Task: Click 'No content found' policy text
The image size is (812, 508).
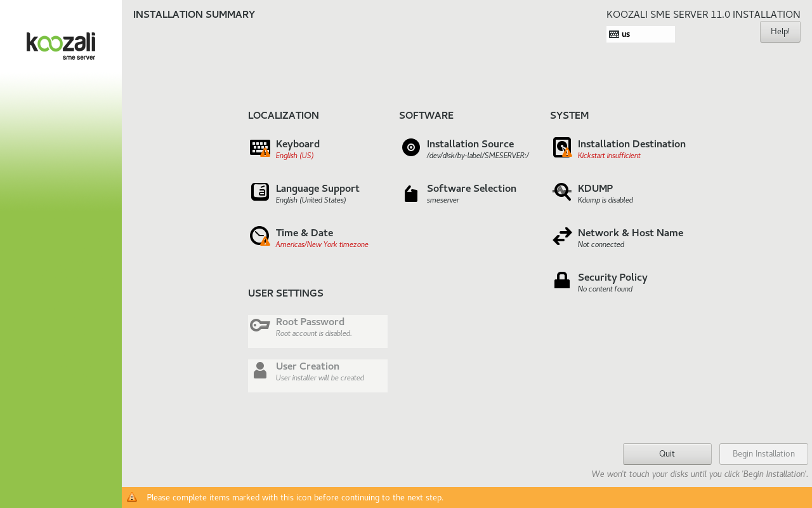Action: pos(605,289)
